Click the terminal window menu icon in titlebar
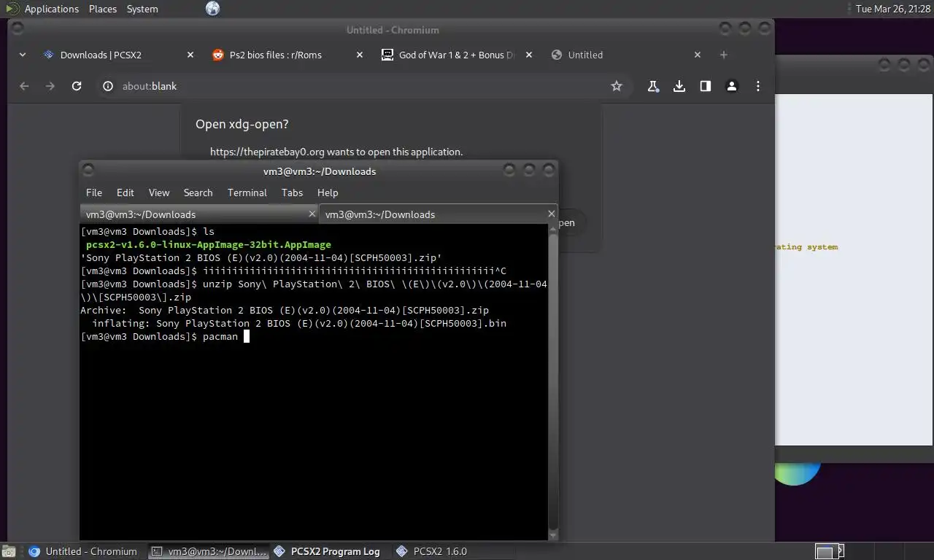Viewport: 934px width, 560px height. point(88,170)
